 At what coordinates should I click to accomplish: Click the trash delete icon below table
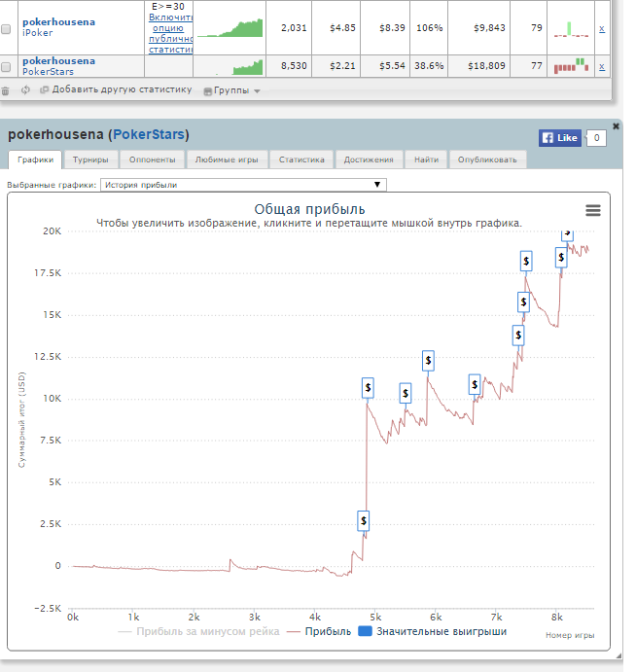5,90
